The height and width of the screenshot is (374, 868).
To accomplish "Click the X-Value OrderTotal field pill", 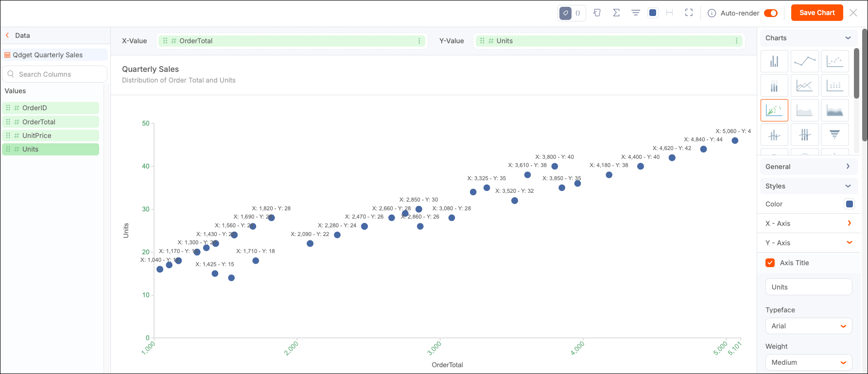I will point(292,41).
